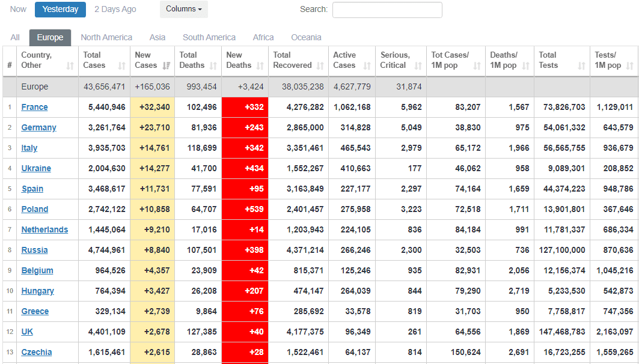This screenshot has width=639, height=364.
Task: Select the Asia continent tab
Action: click(157, 37)
